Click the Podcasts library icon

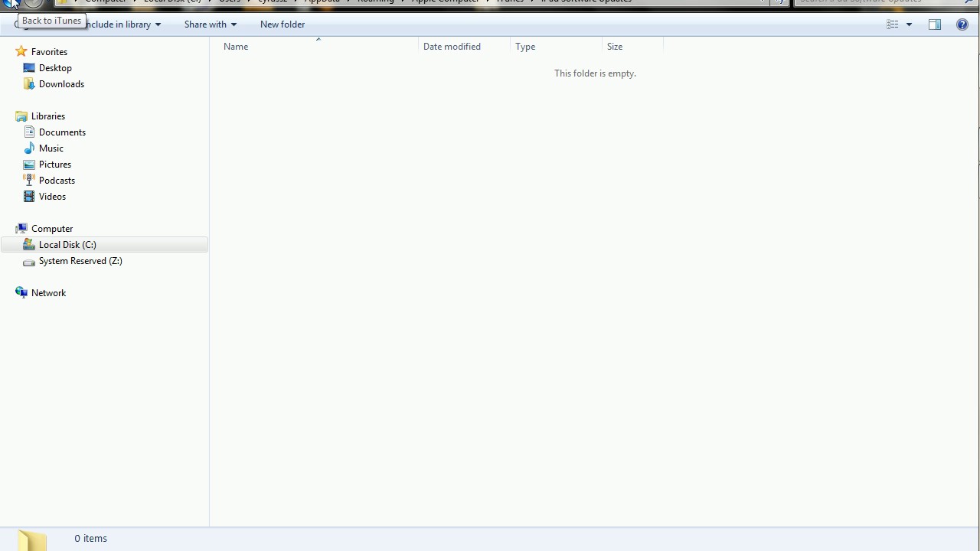(29, 181)
